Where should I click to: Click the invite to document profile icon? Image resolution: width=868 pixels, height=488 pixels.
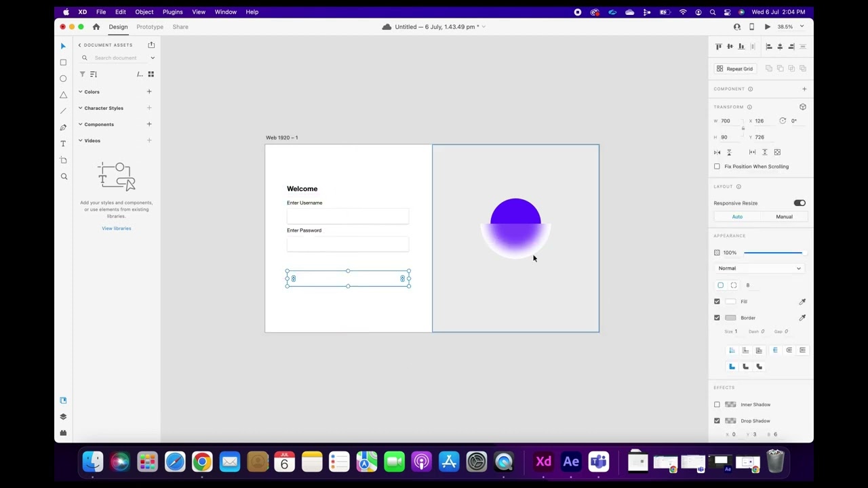737,27
